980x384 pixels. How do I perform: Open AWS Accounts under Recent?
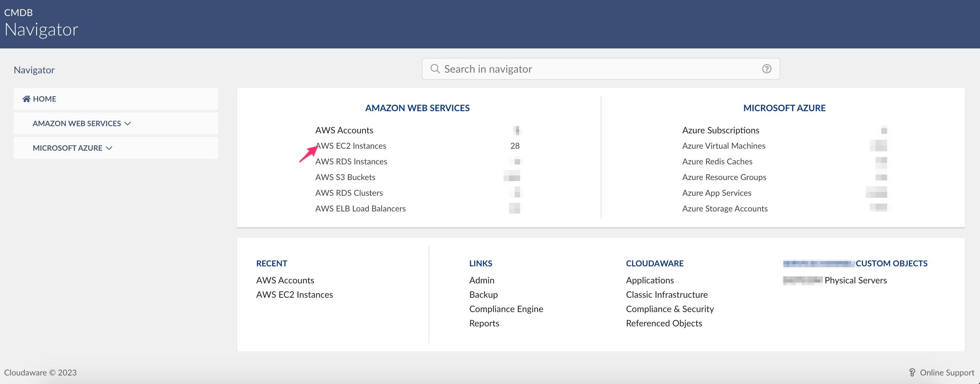285,280
